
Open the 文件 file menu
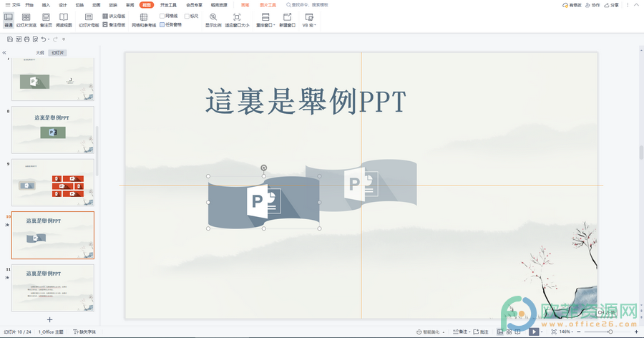pos(13,5)
